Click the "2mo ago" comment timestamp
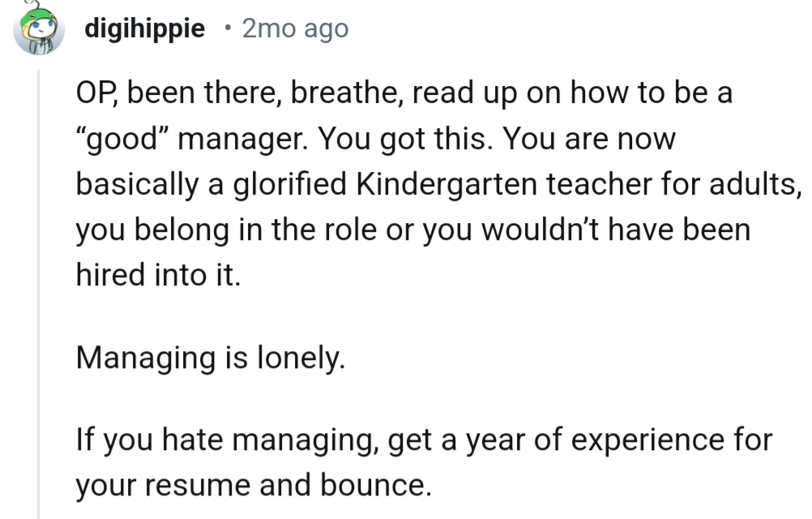Viewport: 812px width, 519px height. pos(295,30)
